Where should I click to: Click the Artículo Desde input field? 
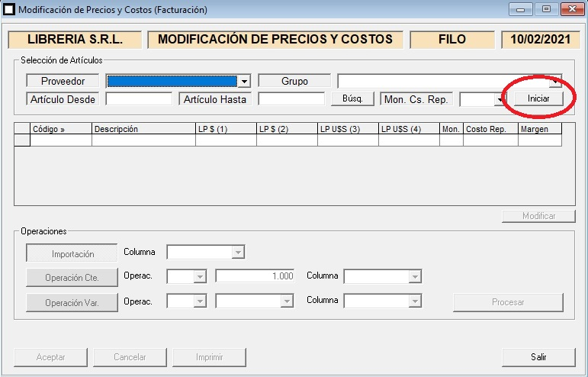tap(139, 99)
